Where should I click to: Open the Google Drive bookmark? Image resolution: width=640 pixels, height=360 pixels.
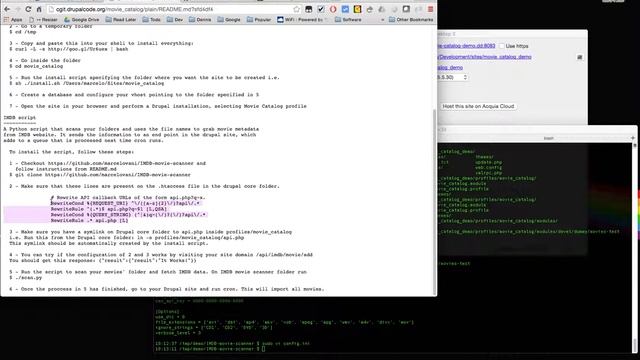pos(82,20)
